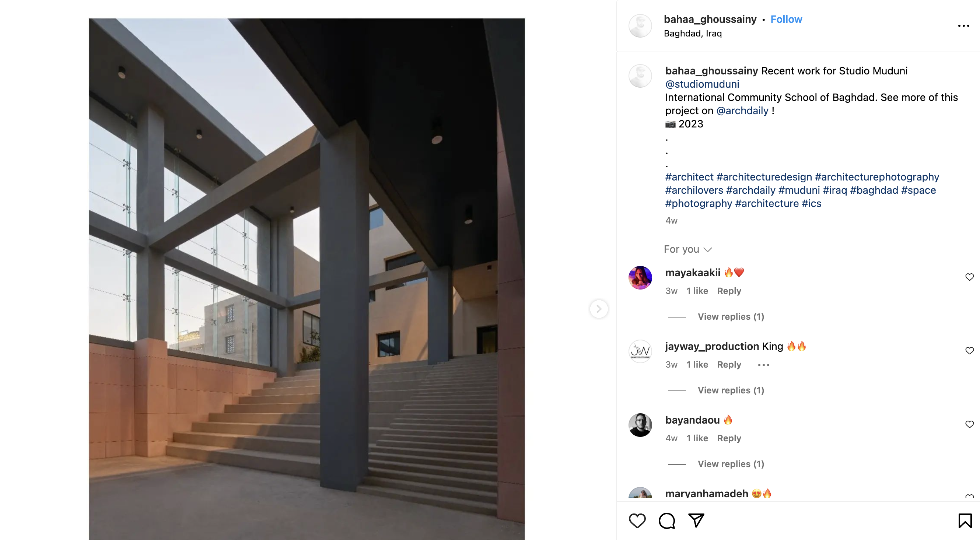Open bahaa_ghoussainy profile picture in header

tap(640, 26)
